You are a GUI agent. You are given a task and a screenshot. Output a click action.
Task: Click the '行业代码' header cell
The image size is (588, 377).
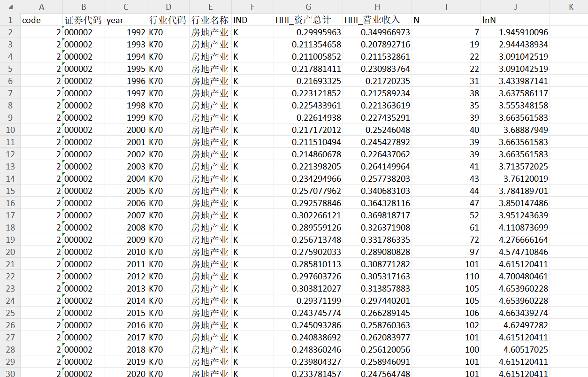[168, 20]
